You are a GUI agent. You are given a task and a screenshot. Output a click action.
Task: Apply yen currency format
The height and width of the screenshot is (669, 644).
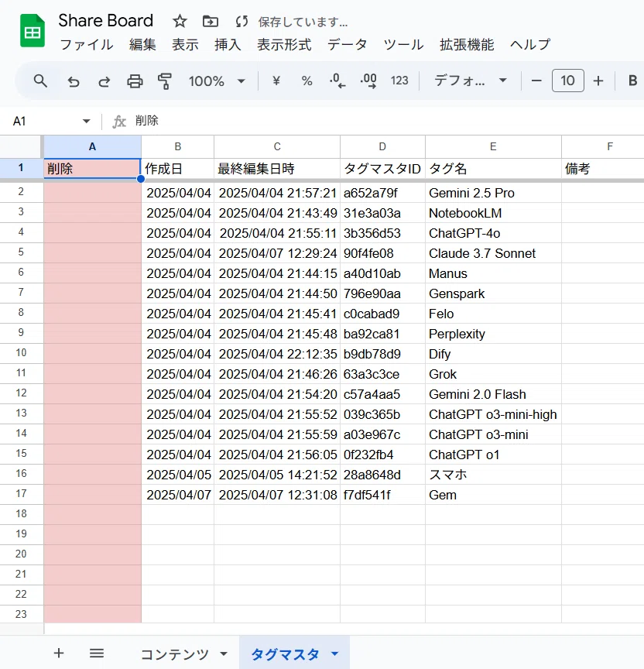tap(276, 81)
